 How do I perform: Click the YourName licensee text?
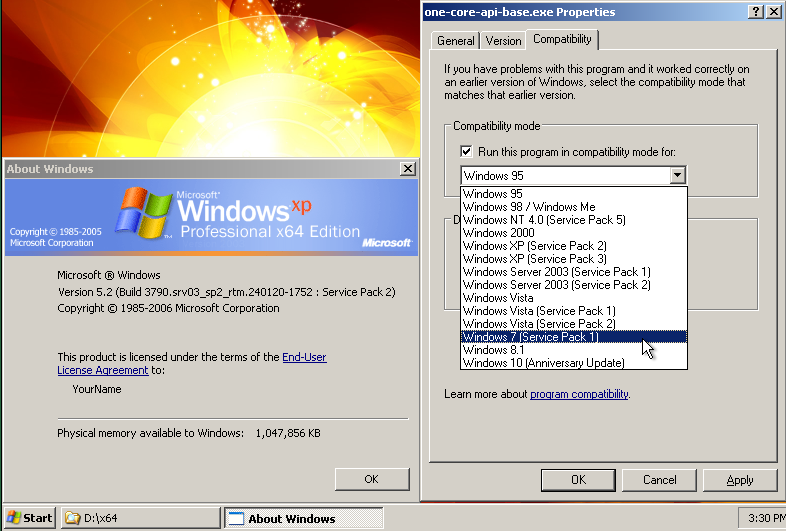coord(97,389)
